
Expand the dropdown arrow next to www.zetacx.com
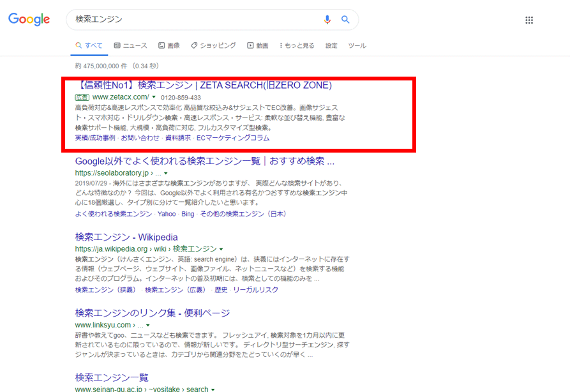[154, 97]
